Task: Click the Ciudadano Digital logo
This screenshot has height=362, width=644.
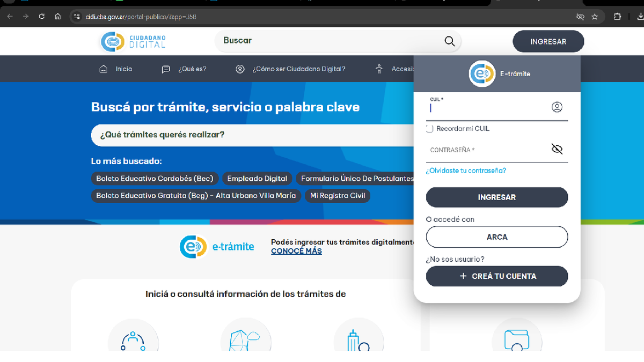Action: 133,41
